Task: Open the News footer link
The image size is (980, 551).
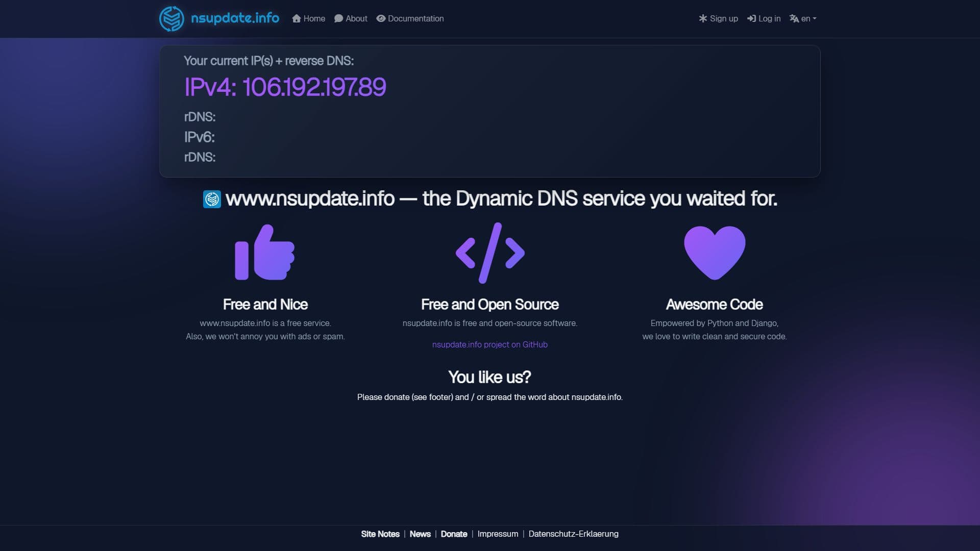Action: [x=420, y=534]
